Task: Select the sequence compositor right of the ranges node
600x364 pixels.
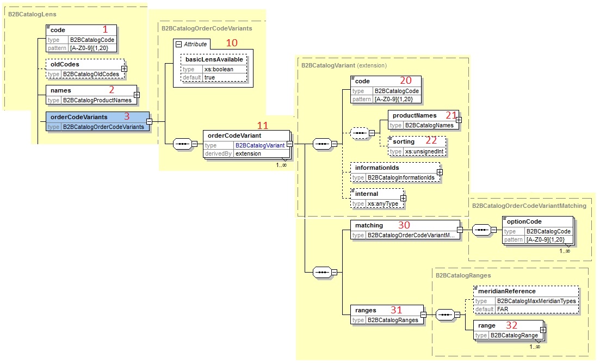Action: tap(446, 314)
